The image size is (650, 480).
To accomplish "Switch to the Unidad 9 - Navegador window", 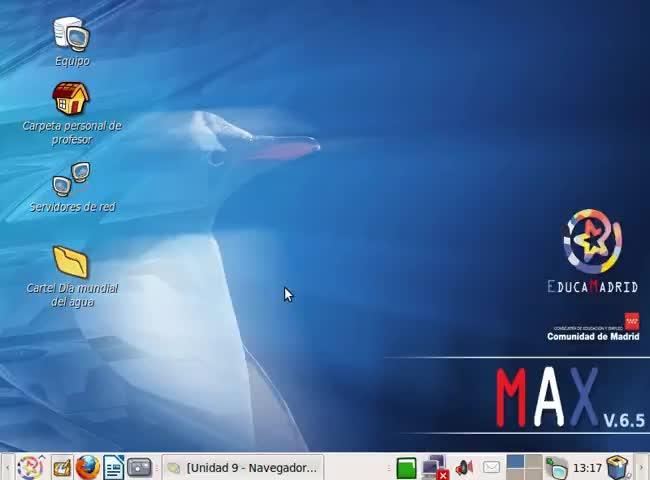I will [x=243, y=468].
